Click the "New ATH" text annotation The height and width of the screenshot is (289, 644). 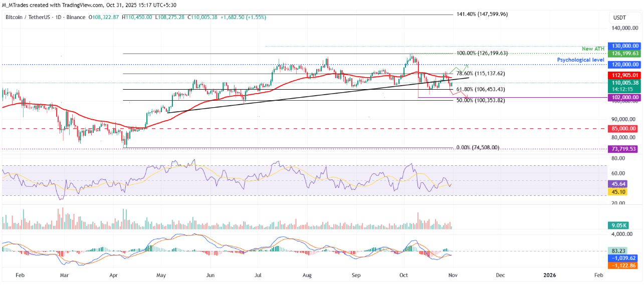tap(593, 49)
